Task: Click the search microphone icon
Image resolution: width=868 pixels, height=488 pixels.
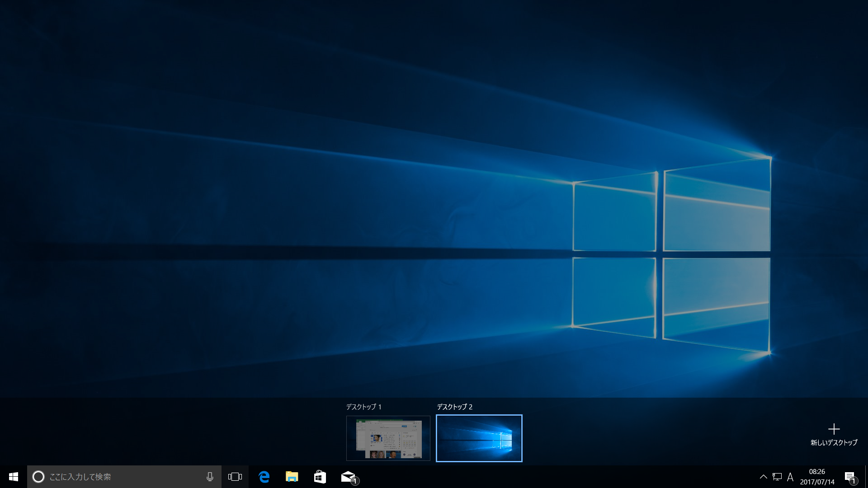Action: point(210,477)
